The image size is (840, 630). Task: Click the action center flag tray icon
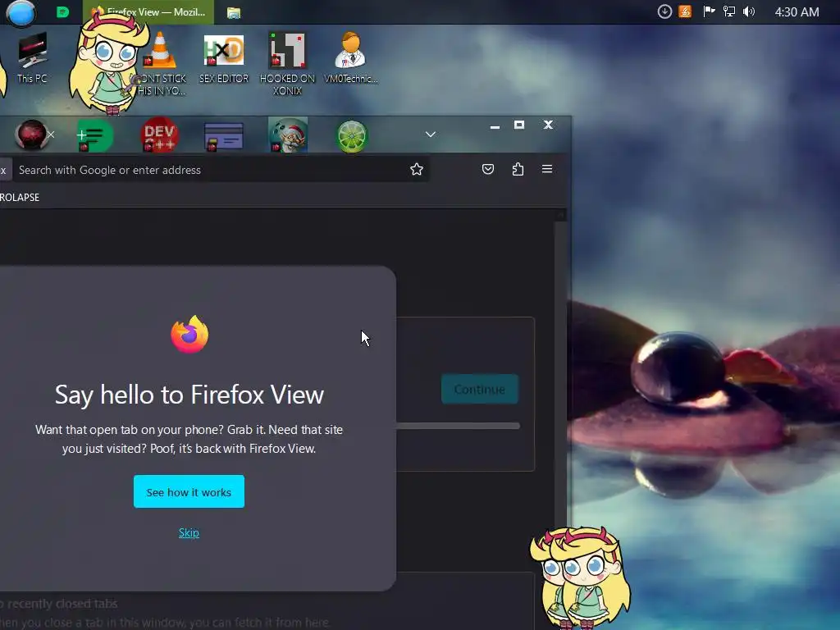[709, 11]
